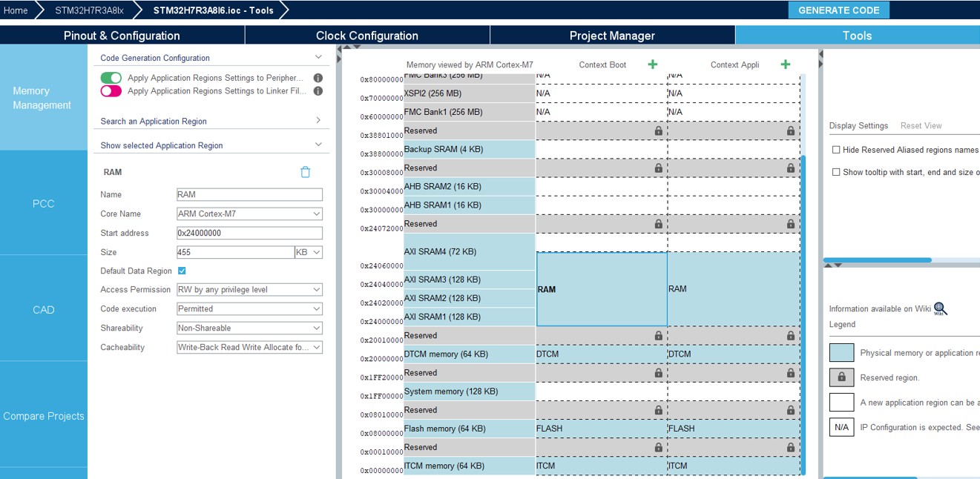Click the new application region legend swatch
980x479 pixels.
click(x=841, y=402)
